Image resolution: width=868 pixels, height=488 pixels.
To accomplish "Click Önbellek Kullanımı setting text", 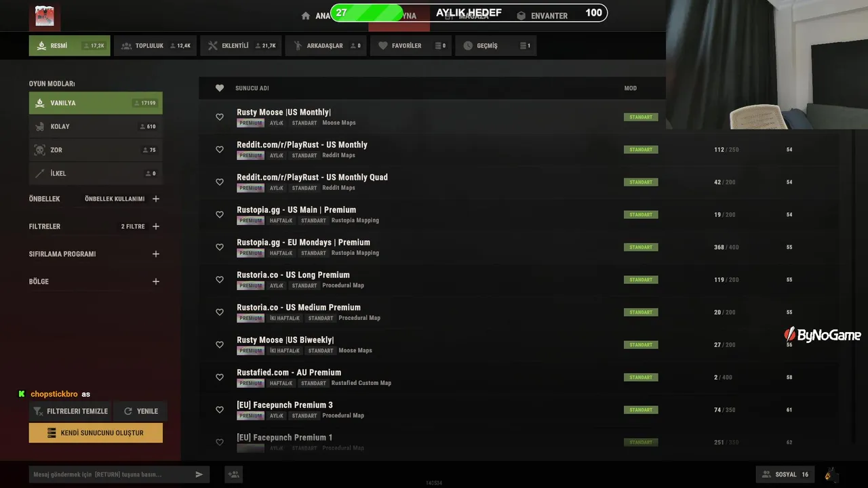I will [115, 199].
